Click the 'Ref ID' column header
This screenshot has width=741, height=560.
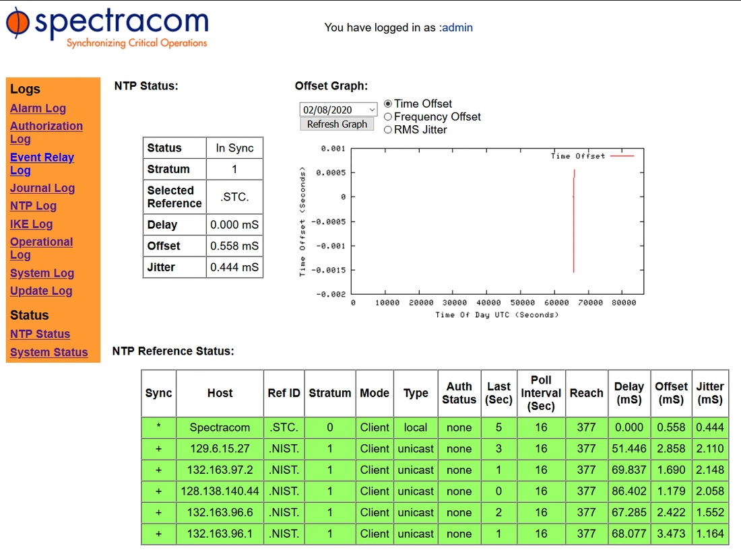[x=284, y=393]
